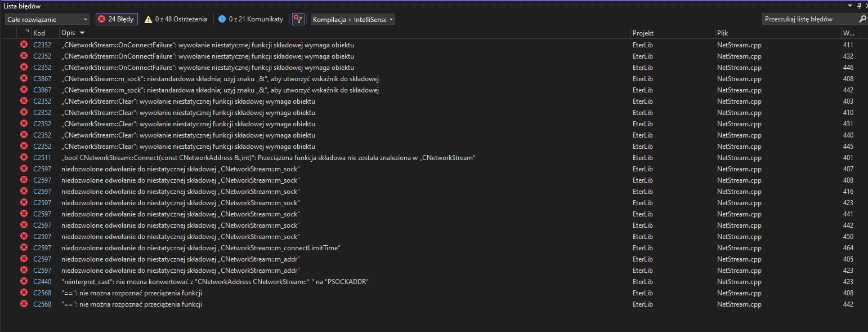Open the Opis column filter arrow

click(x=83, y=33)
